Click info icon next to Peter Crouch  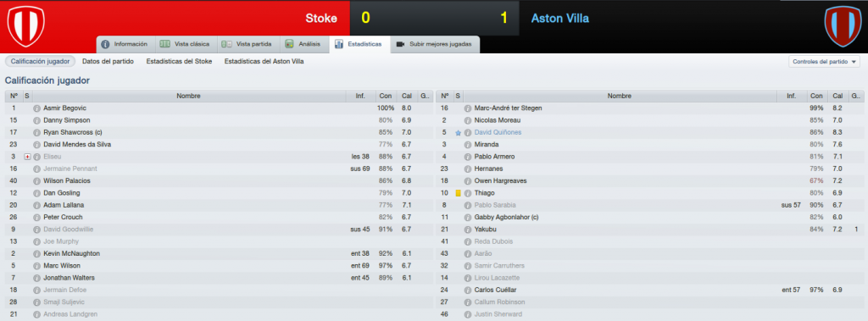tap(37, 218)
